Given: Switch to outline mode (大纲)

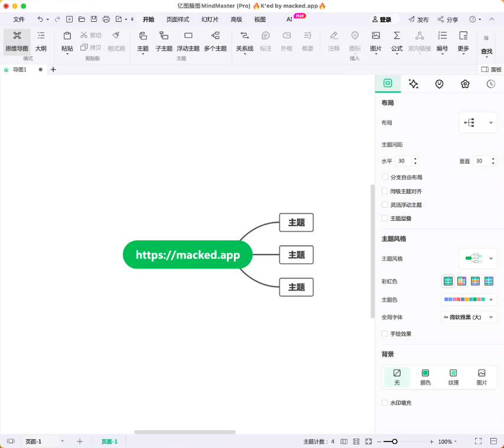Looking at the screenshot, I should click(x=41, y=41).
